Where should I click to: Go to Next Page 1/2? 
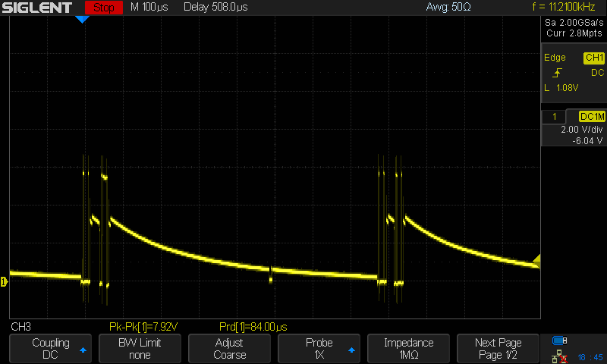coord(498,349)
